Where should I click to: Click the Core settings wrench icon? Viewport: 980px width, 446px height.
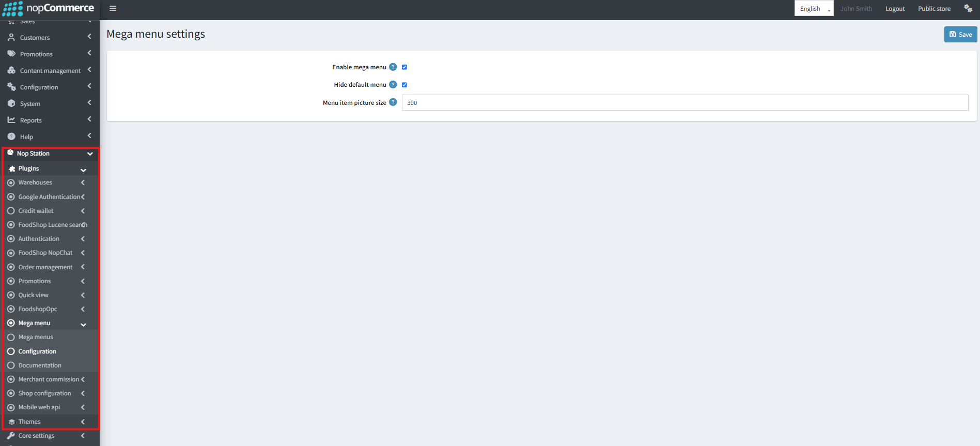tap(11, 436)
